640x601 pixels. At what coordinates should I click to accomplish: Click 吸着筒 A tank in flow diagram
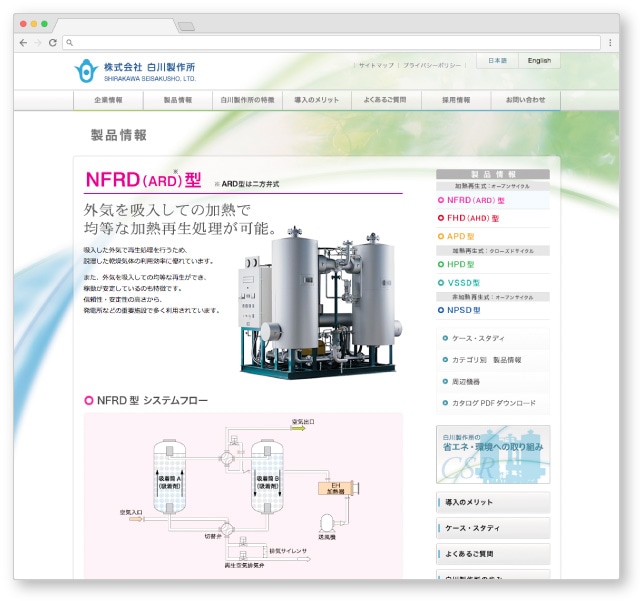click(x=169, y=476)
